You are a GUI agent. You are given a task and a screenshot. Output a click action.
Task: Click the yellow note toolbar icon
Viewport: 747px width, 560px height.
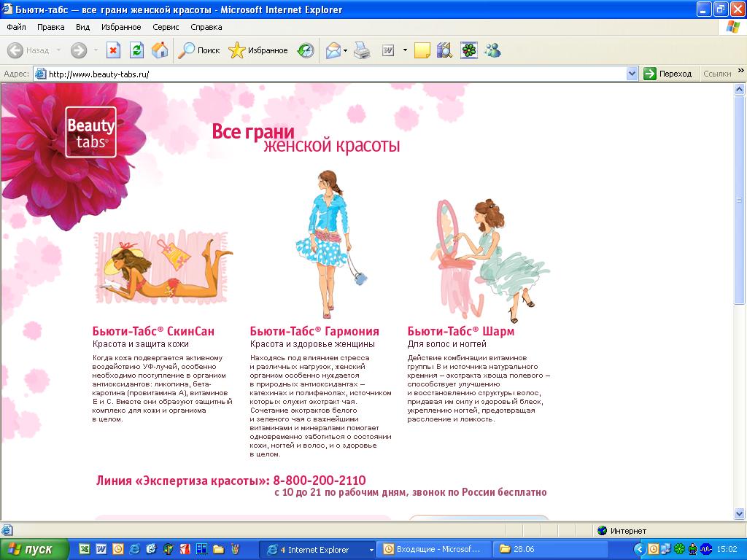click(422, 50)
